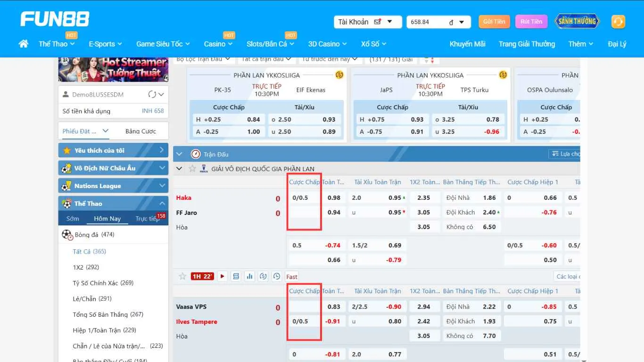Switch to the Trực tiếp tab
Viewport: 644px width, 362px height.
(147, 219)
